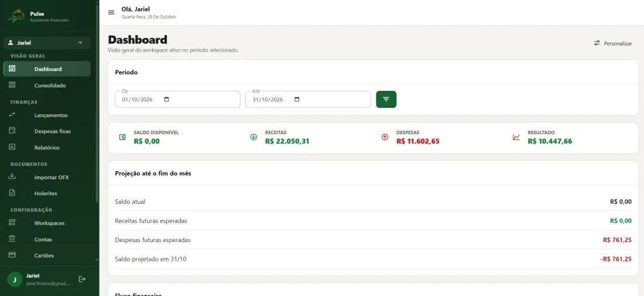Click the Contas bank icon
Screen dimensions: 644x296
tap(12, 239)
